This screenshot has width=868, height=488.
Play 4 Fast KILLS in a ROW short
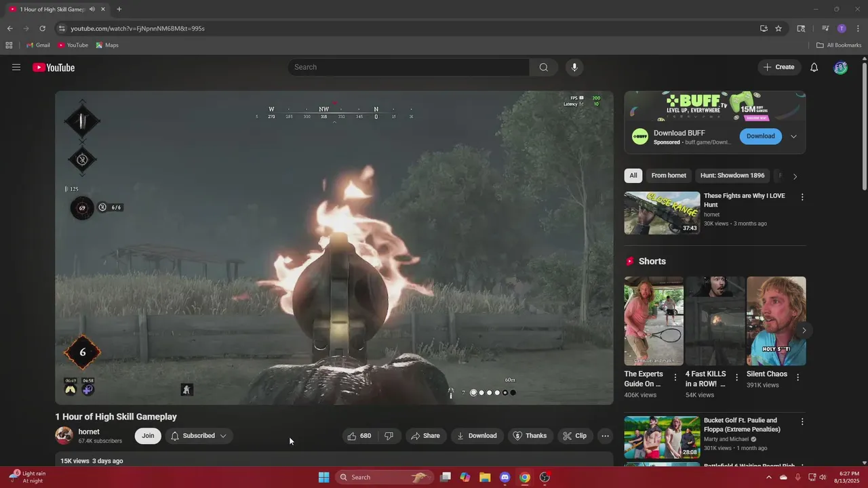[715, 321]
